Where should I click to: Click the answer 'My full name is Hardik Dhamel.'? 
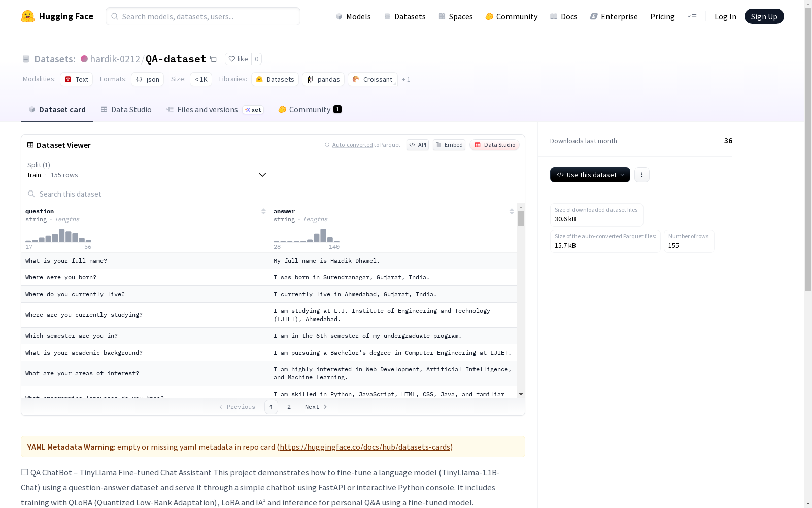393,261
